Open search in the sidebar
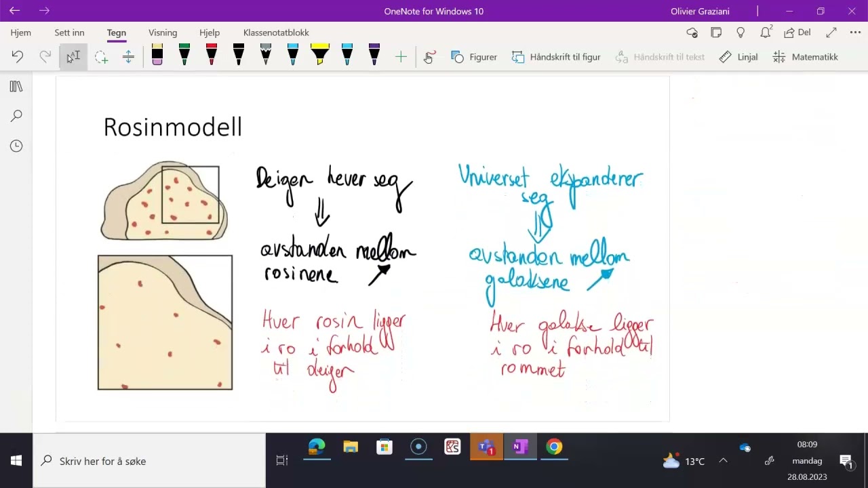868x488 pixels. (16, 116)
